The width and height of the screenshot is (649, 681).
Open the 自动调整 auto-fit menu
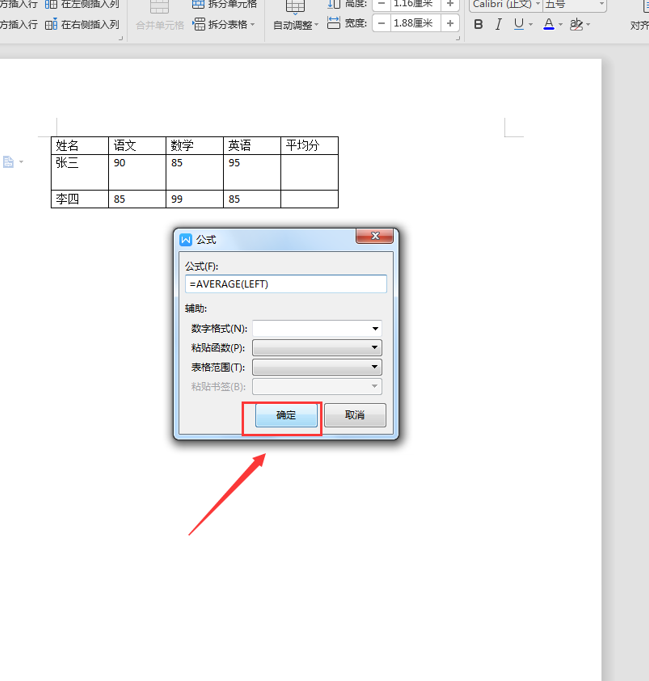tap(295, 24)
